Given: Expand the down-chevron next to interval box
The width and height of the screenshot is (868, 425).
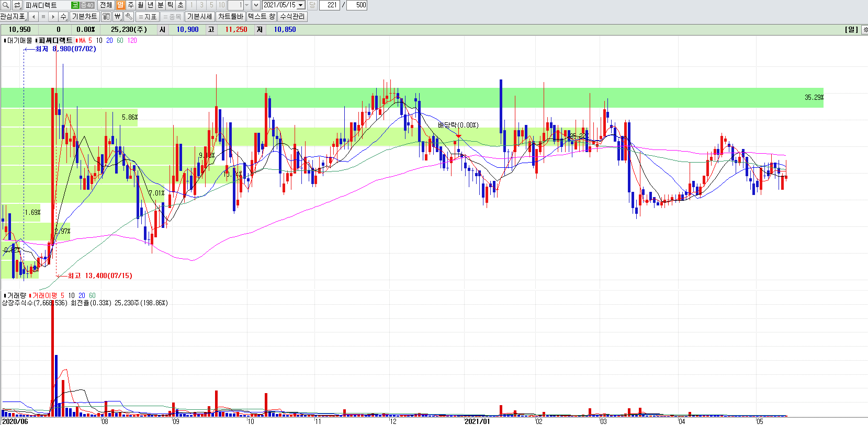Looking at the screenshot, I should [256, 5].
